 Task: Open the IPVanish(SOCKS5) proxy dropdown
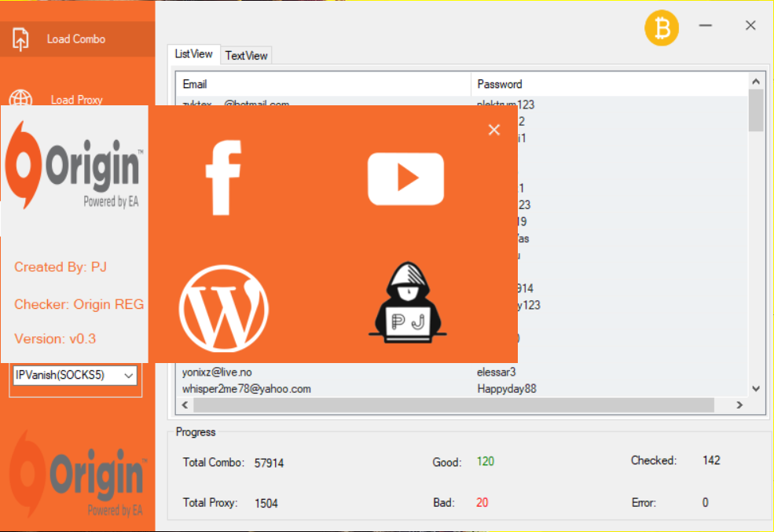coord(75,375)
